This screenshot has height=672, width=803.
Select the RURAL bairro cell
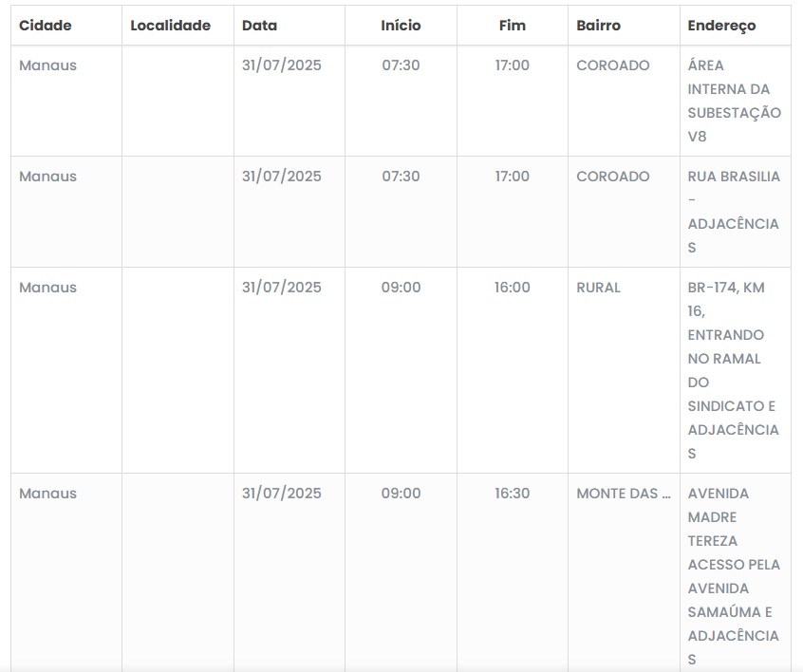tap(598, 288)
